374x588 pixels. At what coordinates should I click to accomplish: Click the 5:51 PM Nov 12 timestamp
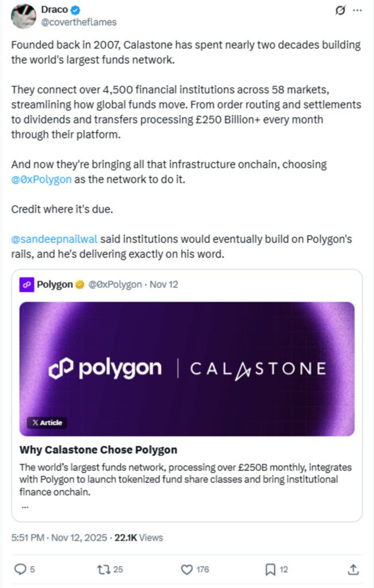click(59, 538)
